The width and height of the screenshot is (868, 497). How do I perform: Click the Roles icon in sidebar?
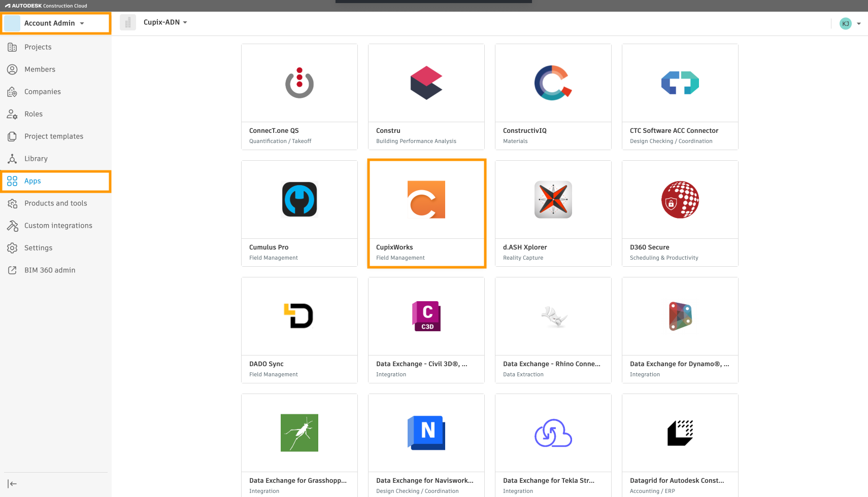click(12, 114)
